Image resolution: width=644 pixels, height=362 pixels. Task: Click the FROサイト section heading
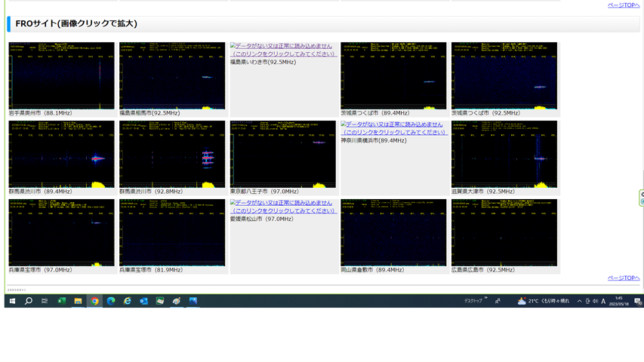coord(76,24)
